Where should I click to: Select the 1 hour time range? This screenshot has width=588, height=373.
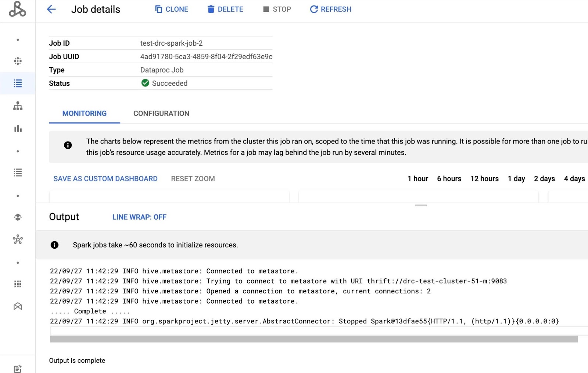coord(417,179)
